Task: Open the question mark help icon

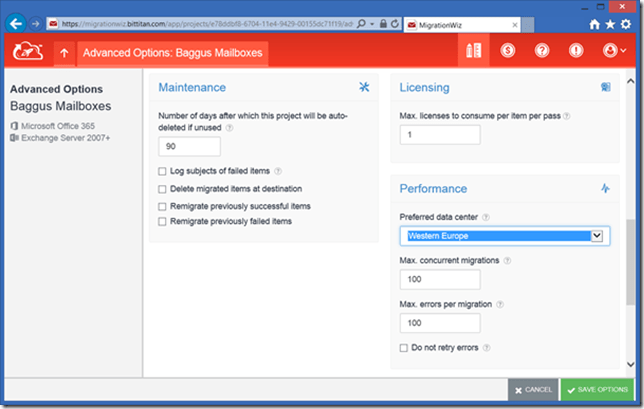Action: [x=542, y=51]
